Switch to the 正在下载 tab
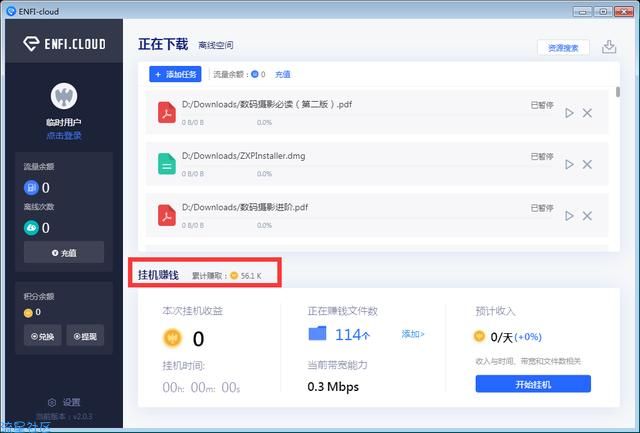This screenshot has height=433, width=640. coord(163,44)
